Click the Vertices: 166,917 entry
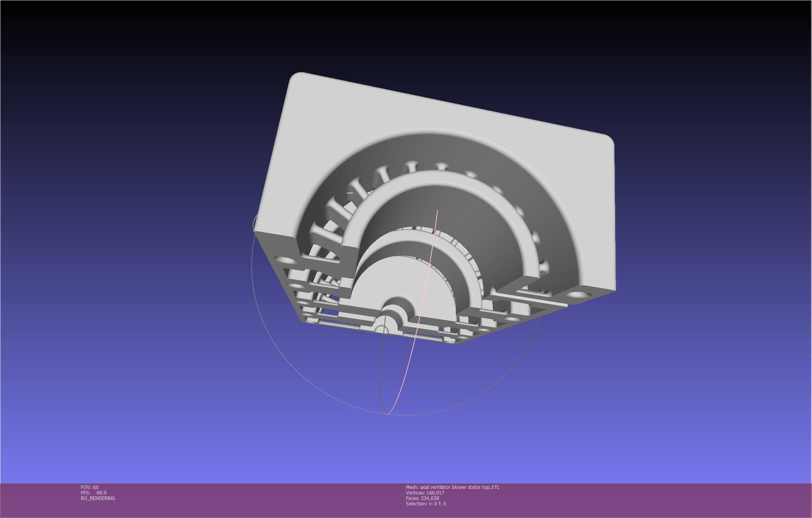The width and height of the screenshot is (812, 518). [x=425, y=492]
